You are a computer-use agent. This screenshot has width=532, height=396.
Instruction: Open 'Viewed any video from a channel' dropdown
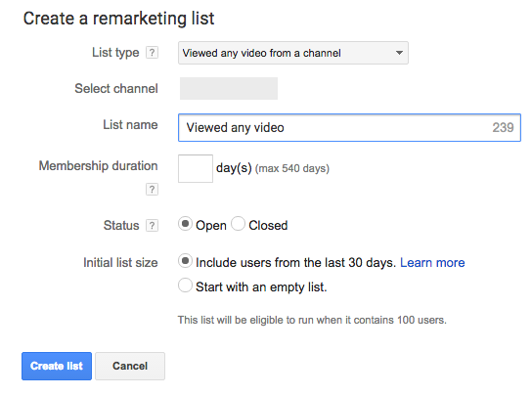click(x=293, y=53)
